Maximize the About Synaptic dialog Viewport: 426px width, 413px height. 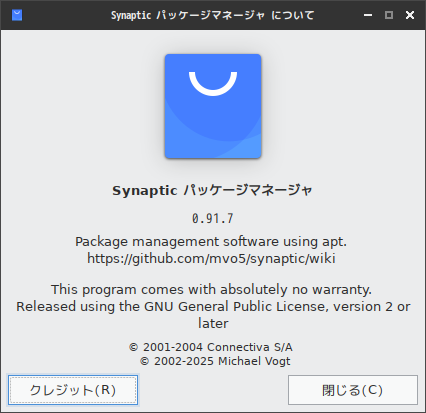pos(389,15)
